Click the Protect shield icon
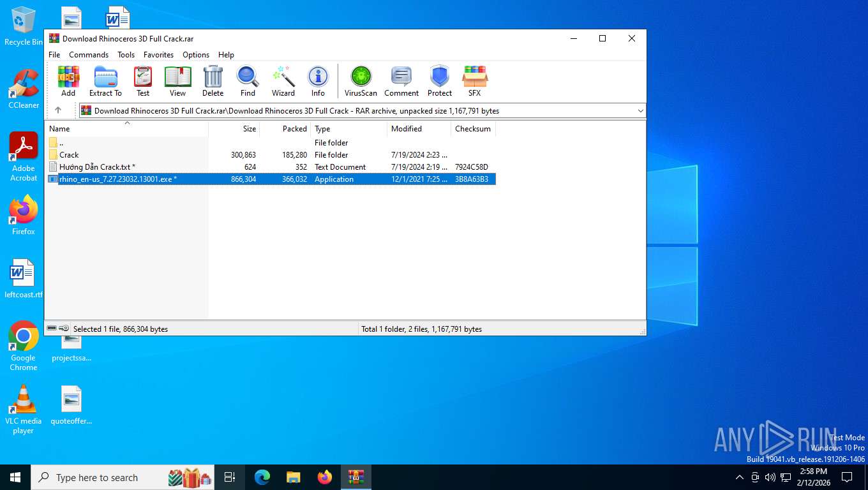This screenshot has height=490, width=868. pos(440,81)
